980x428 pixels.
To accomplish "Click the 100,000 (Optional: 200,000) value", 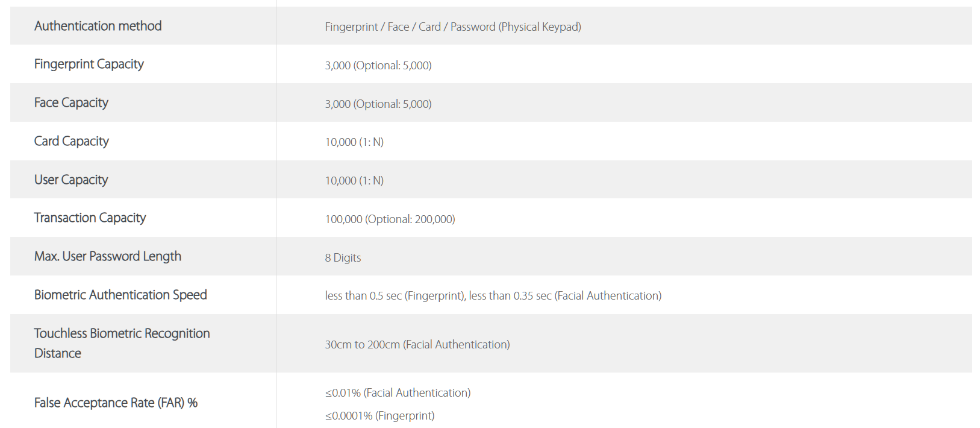I will tap(390, 219).
